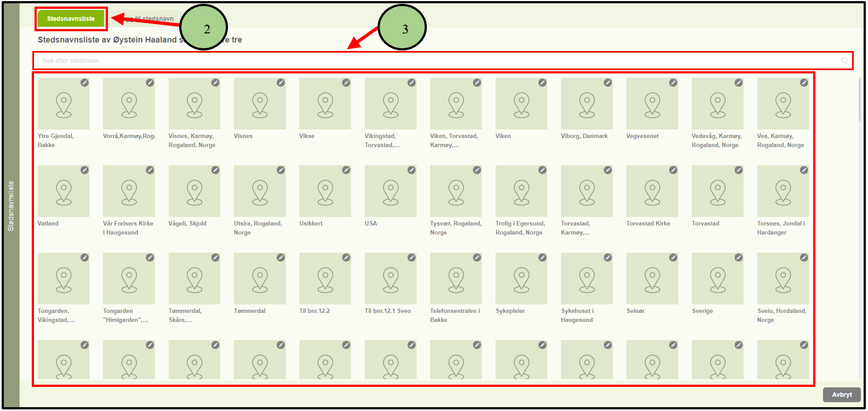Click edit pencil on Sverige tile
The height and width of the screenshot is (411, 868).
(x=739, y=258)
